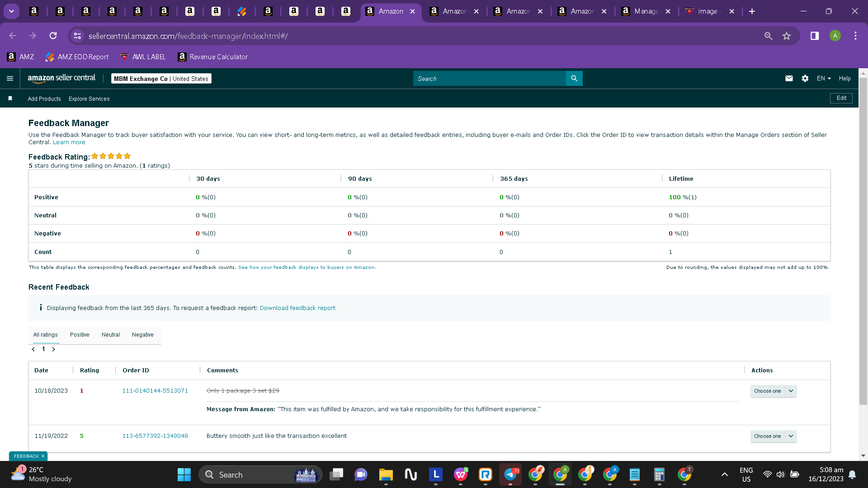The height and width of the screenshot is (488, 868).
Task: Open order 113-6577392-1349048
Action: point(155,436)
